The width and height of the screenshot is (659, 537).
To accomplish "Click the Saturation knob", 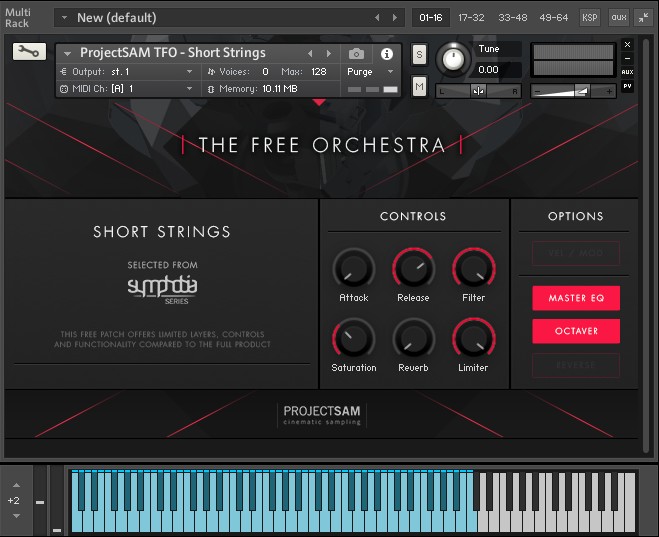I will click(x=354, y=339).
